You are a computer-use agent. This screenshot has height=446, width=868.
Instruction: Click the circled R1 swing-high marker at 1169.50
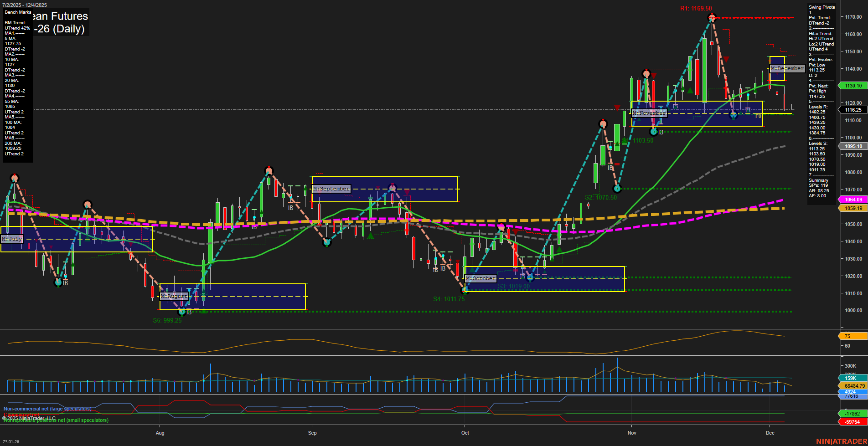point(711,17)
